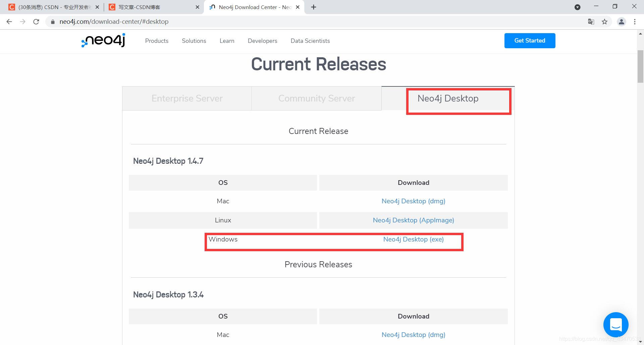Screen dimensions: 644x345
Task: Expand the Developers navigation menu
Action: [262, 41]
